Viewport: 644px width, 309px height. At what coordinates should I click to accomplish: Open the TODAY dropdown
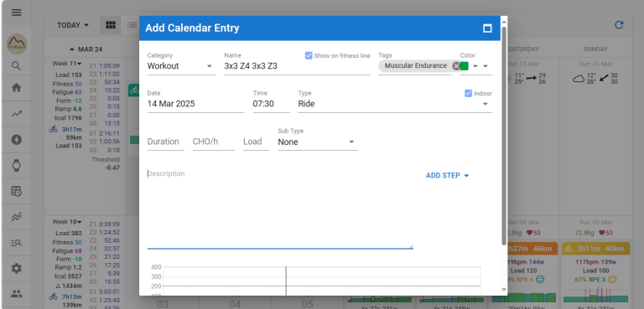pyautogui.click(x=73, y=25)
